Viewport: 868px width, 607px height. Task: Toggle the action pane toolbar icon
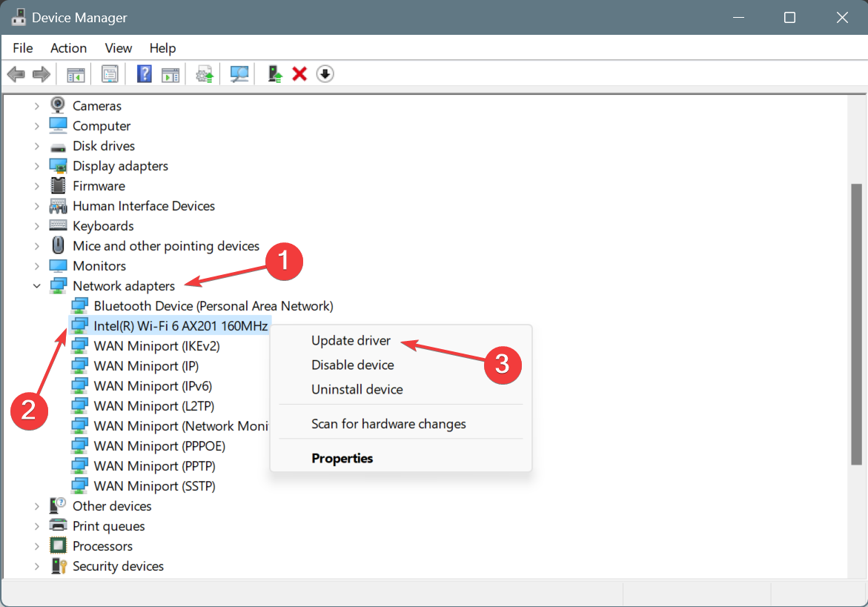tap(170, 74)
